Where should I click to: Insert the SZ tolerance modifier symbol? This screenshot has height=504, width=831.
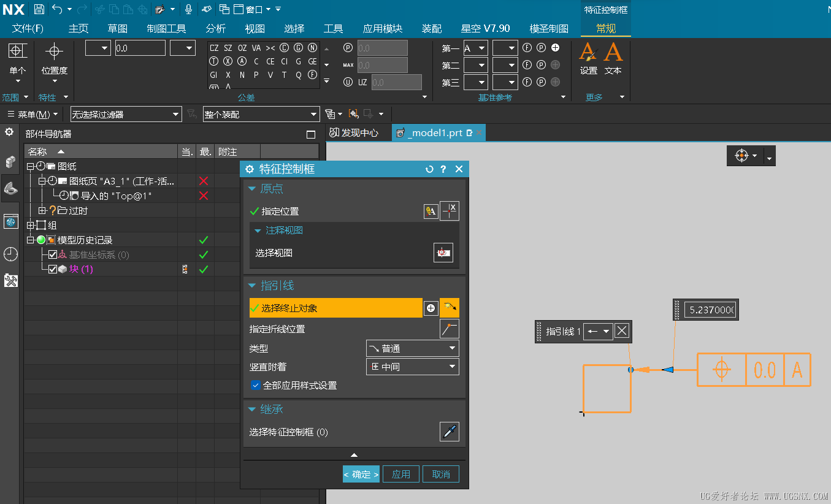click(x=228, y=48)
